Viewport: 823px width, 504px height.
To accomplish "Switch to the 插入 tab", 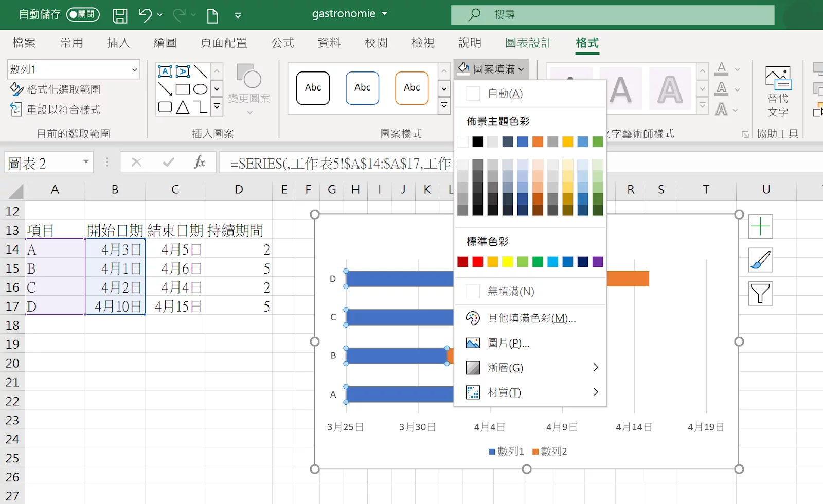I will [118, 43].
